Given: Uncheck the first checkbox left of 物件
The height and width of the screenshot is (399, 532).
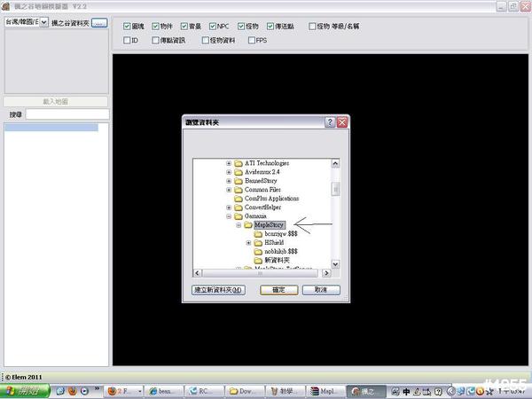Looking at the screenshot, I should point(127,26).
